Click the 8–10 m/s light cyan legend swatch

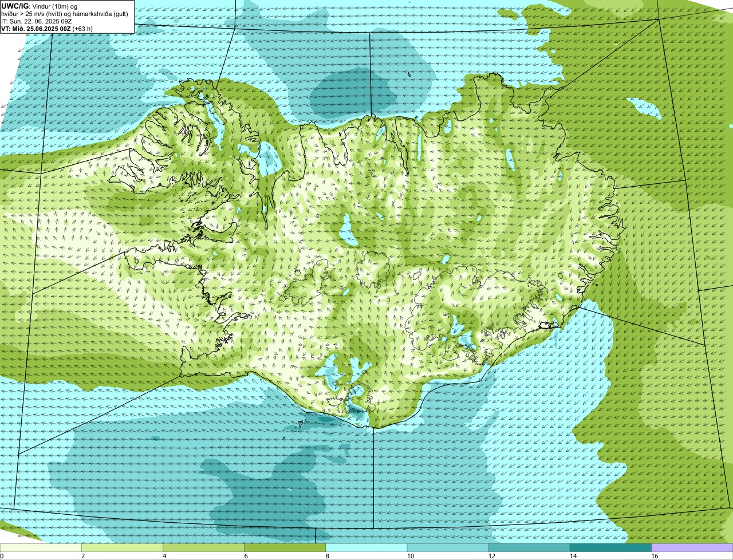366,547
